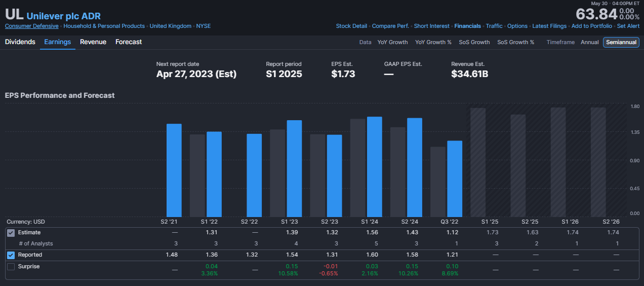Open the Forecast tab
The height and width of the screenshot is (286, 644).
(x=129, y=42)
